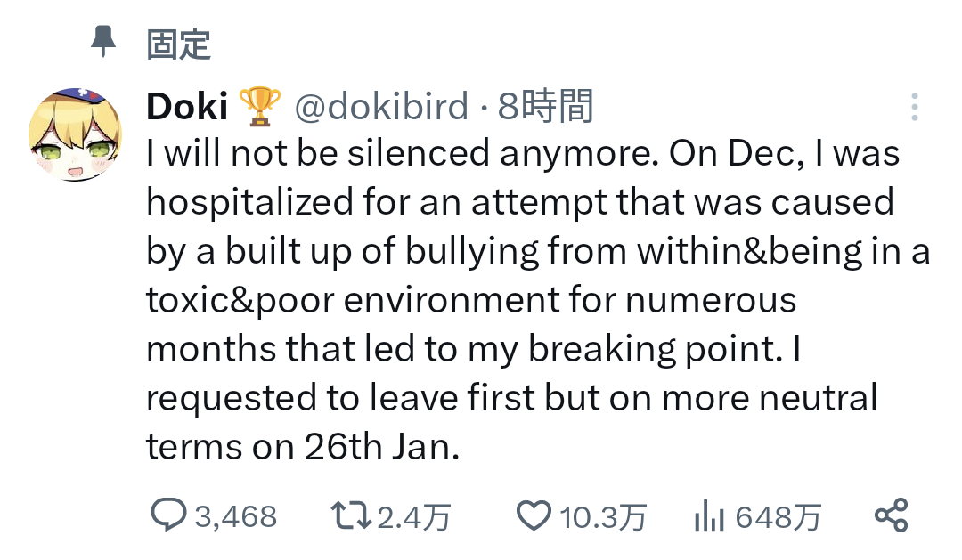Image resolution: width=962 pixels, height=560 pixels.
Task: Click the 3,468 replies count
Action: (x=236, y=516)
